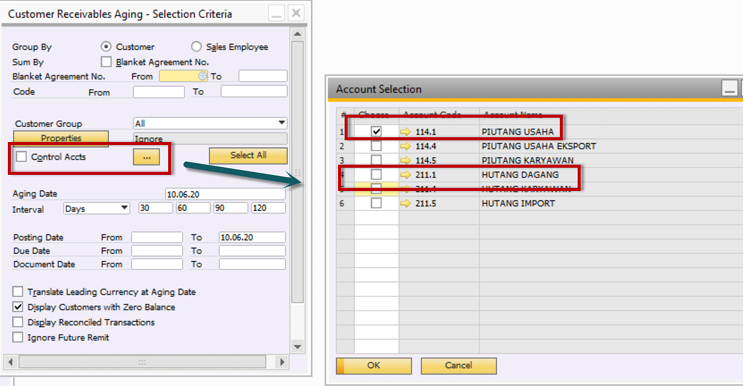Click vertical scrollbar down arrow
Image resolution: width=744 pixels, height=386 pixels.
coord(298,347)
